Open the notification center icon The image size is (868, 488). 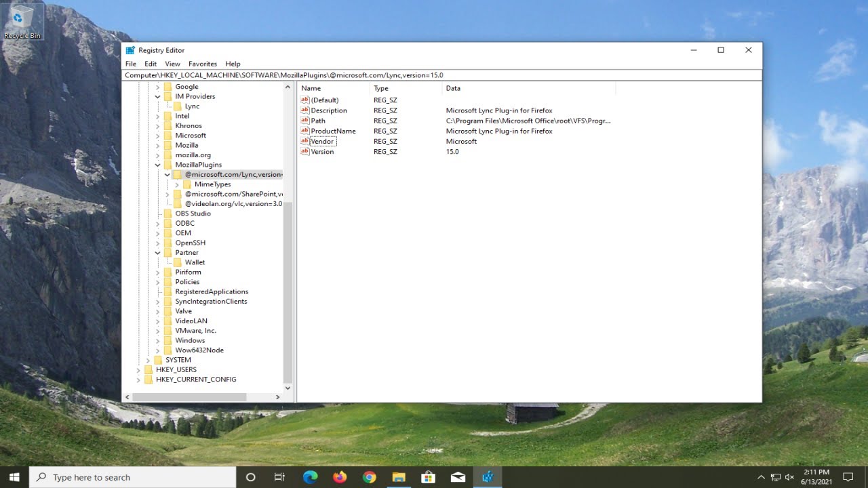(x=848, y=477)
